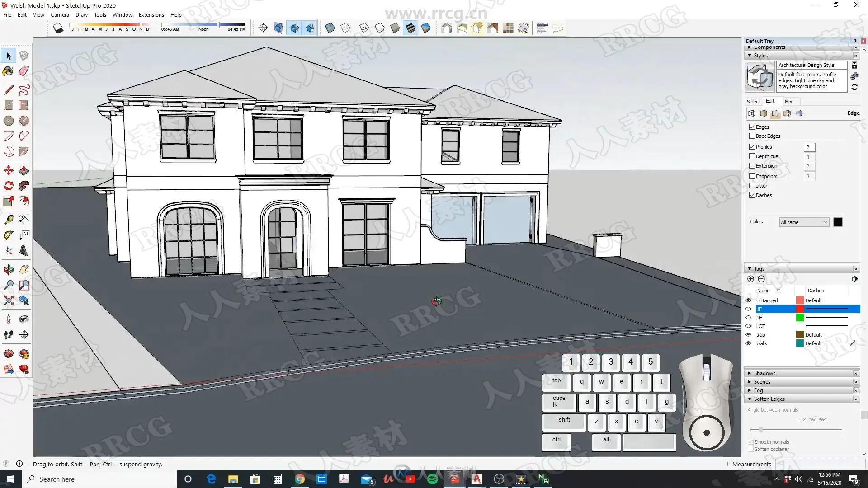Select the Paint Bucket tool
868x488 pixels.
click(8, 71)
